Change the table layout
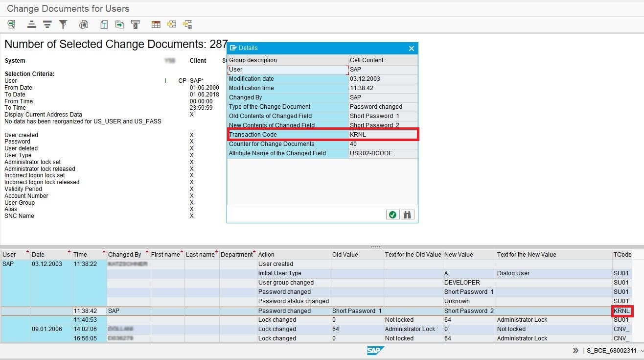The image size is (644, 360). click(156, 24)
